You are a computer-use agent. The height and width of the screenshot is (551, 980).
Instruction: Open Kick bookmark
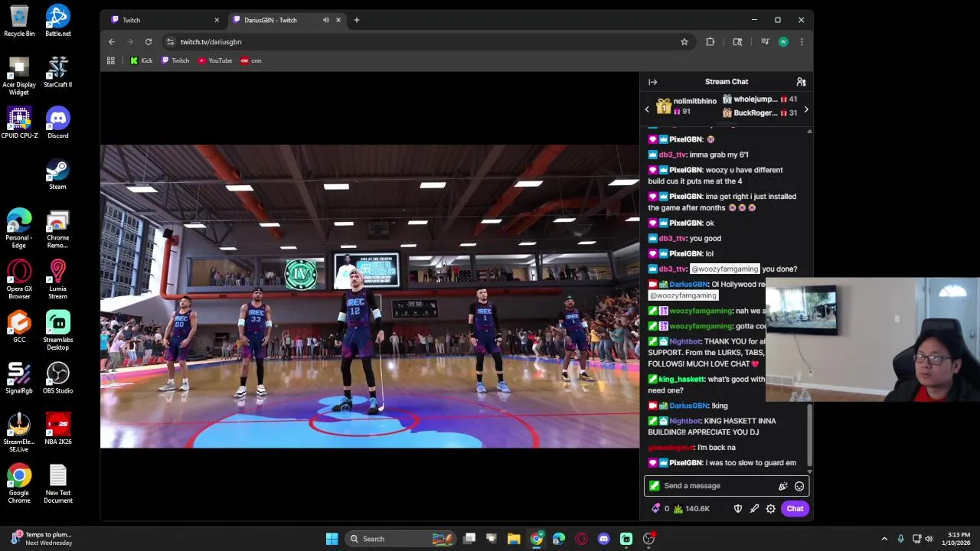click(142, 60)
